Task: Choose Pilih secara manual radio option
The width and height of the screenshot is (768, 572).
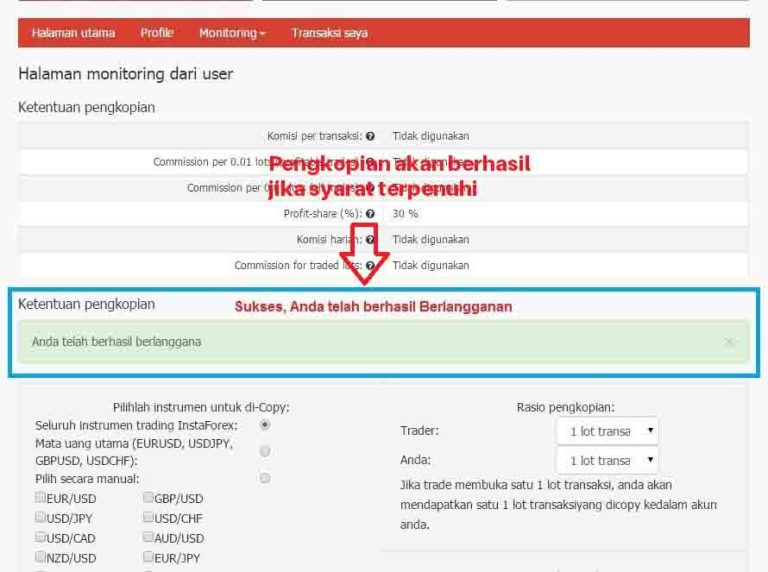Action: 265,477
